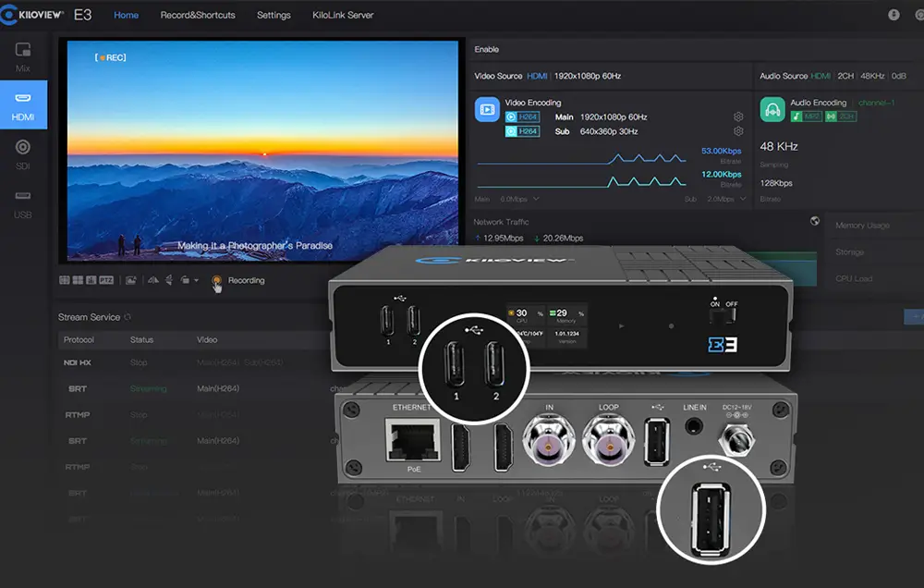This screenshot has width=924, height=588.
Task: Click the orange Recording button
Action: [217, 281]
